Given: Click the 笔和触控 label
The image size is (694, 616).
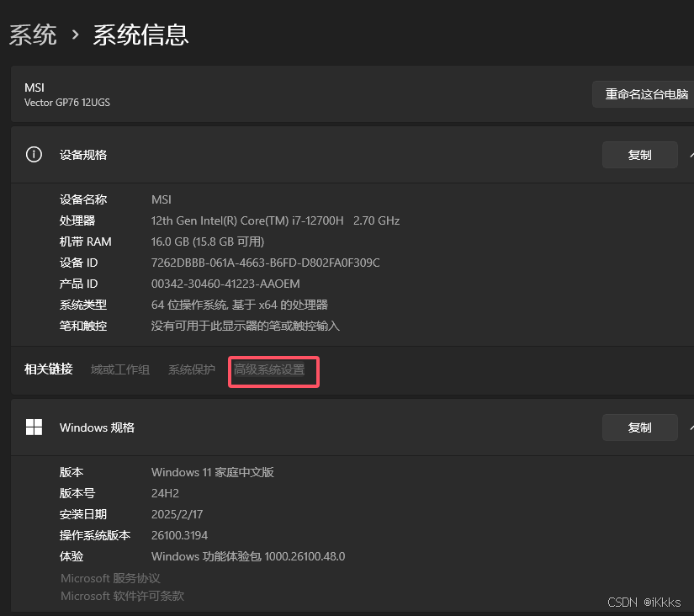Looking at the screenshot, I should point(83,326).
